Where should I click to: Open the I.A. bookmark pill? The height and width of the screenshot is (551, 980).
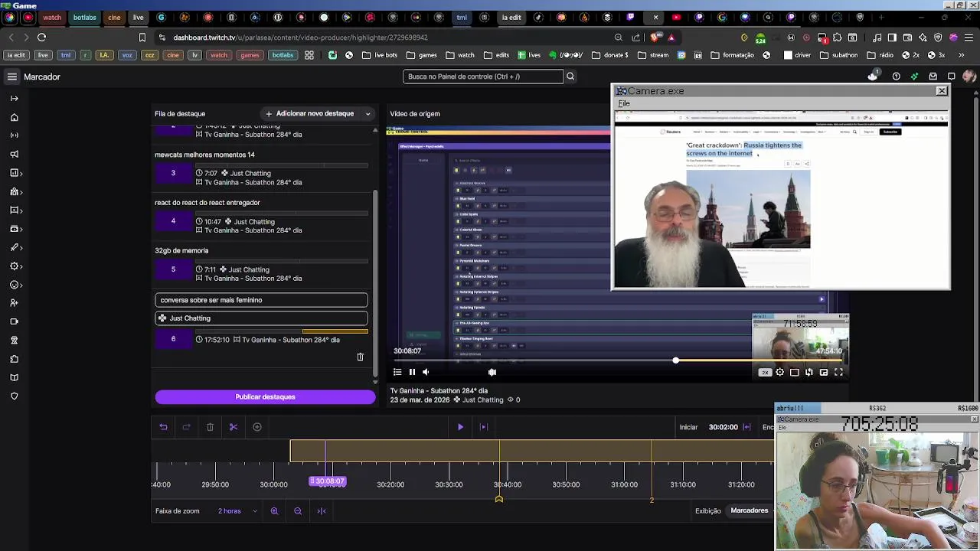[x=105, y=55]
